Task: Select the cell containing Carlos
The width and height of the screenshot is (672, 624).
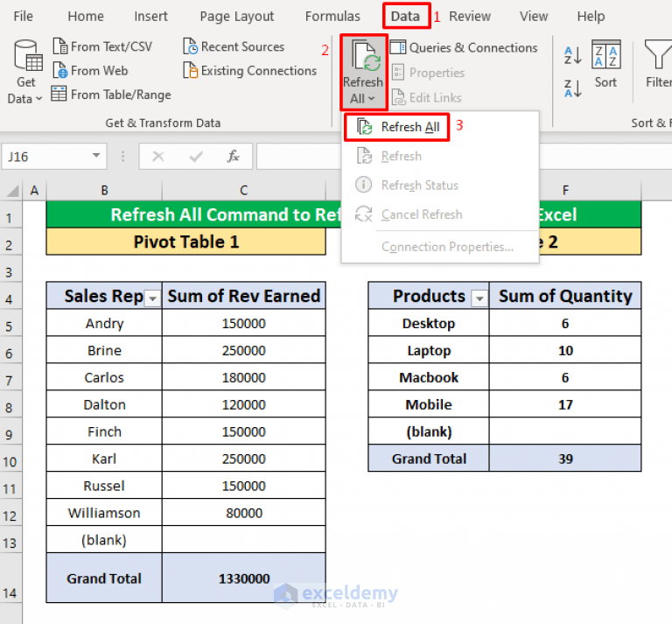Action: coord(104,377)
